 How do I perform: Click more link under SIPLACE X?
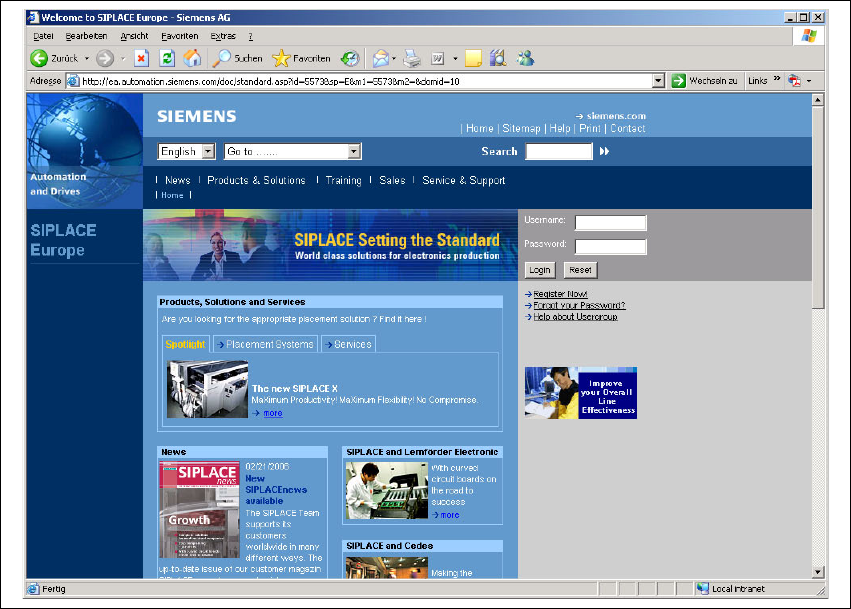tap(272, 413)
